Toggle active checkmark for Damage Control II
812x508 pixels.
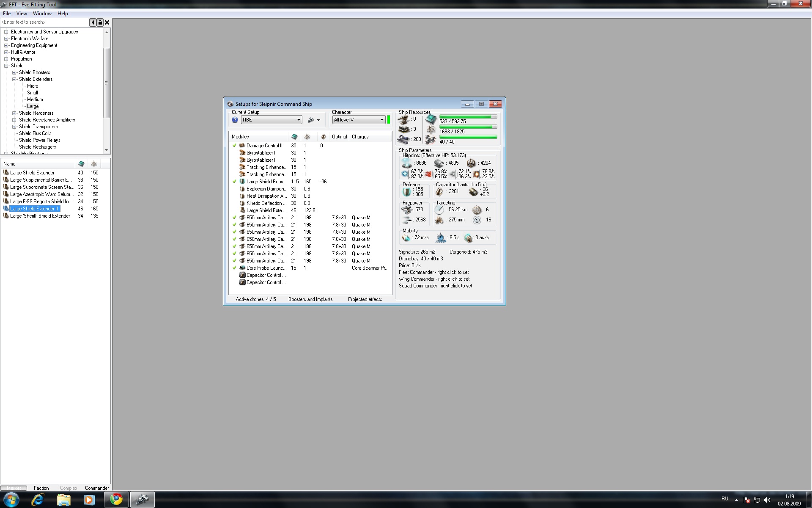click(x=234, y=146)
